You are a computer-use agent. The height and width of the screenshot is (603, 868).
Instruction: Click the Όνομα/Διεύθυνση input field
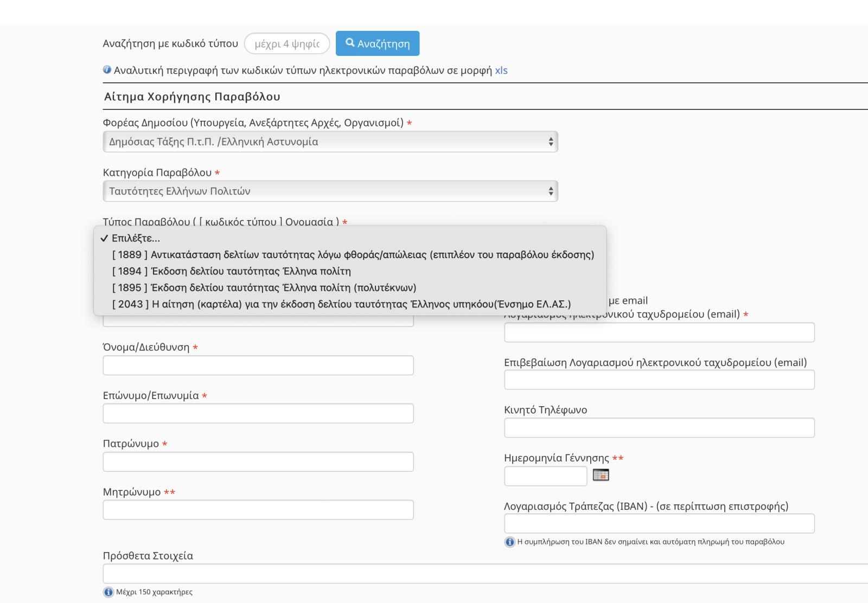coord(258,365)
